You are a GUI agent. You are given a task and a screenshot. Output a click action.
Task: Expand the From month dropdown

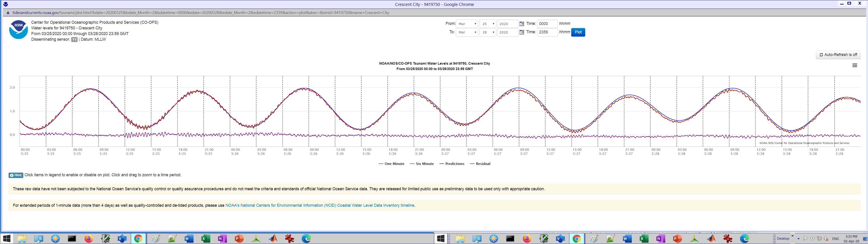(x=467, y=24)
